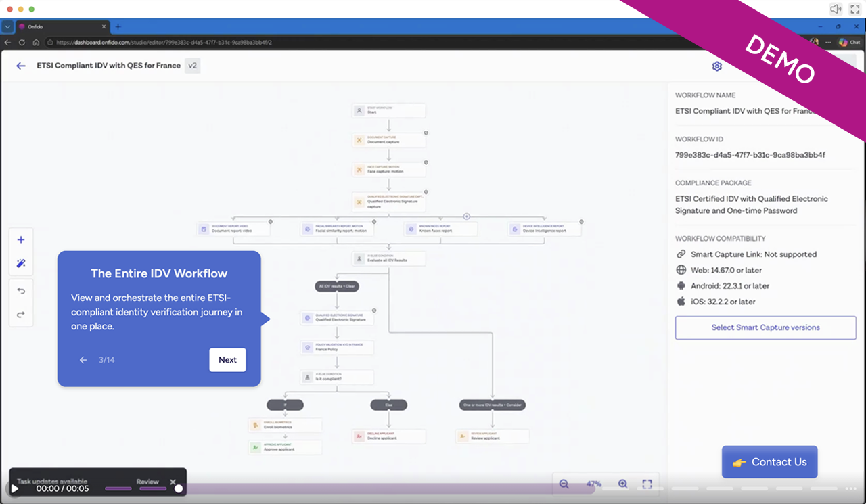Click the Known faces report node icon

411,229
